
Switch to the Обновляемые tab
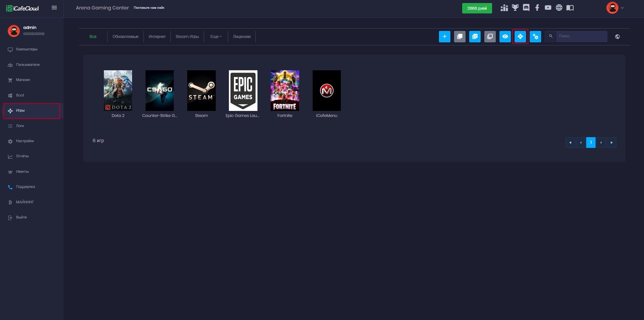point(125,37)
